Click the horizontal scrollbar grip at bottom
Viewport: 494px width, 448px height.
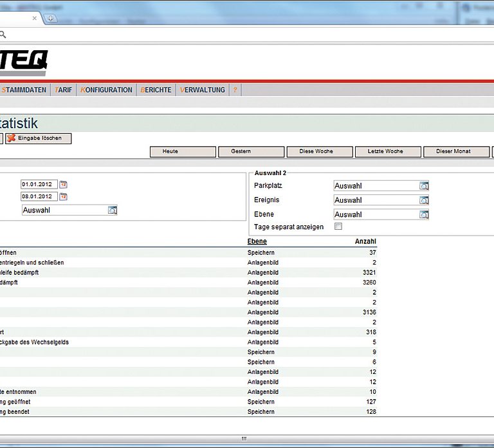tap(244, 438)
